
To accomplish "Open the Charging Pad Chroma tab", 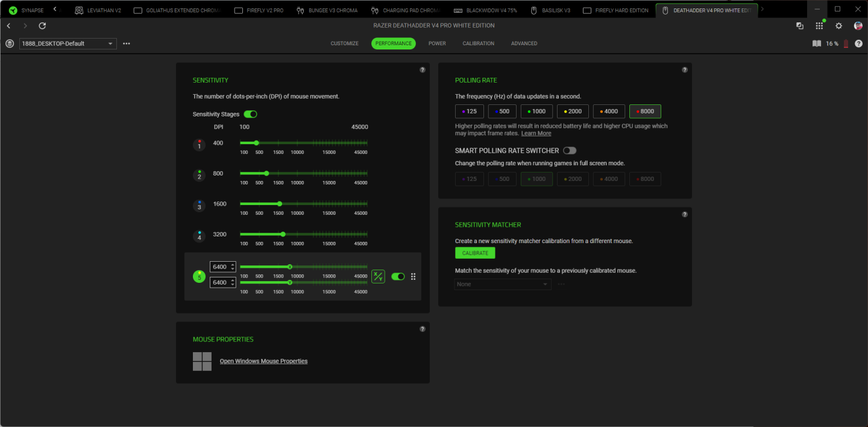I will (x=406, y=10).
